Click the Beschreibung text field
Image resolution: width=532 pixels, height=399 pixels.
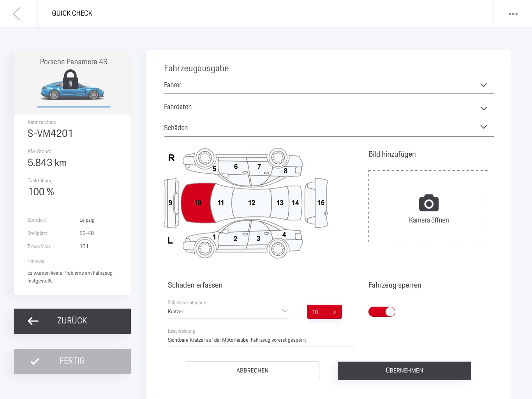click(261, 340)
